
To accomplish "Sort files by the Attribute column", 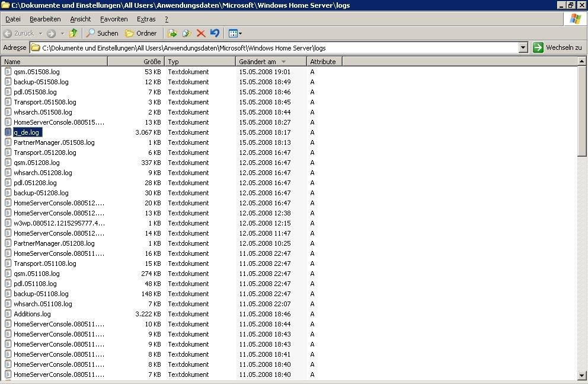I will click(x=324, y=62).
